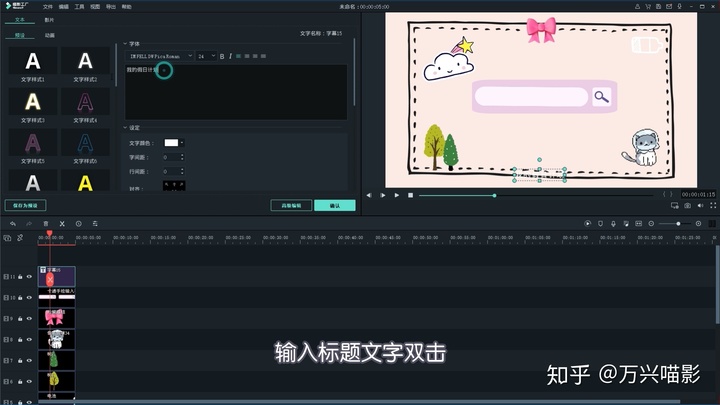Select the 字幕 title clip on track 11
This screenshot has height=405, width=720.
point(56,276)
